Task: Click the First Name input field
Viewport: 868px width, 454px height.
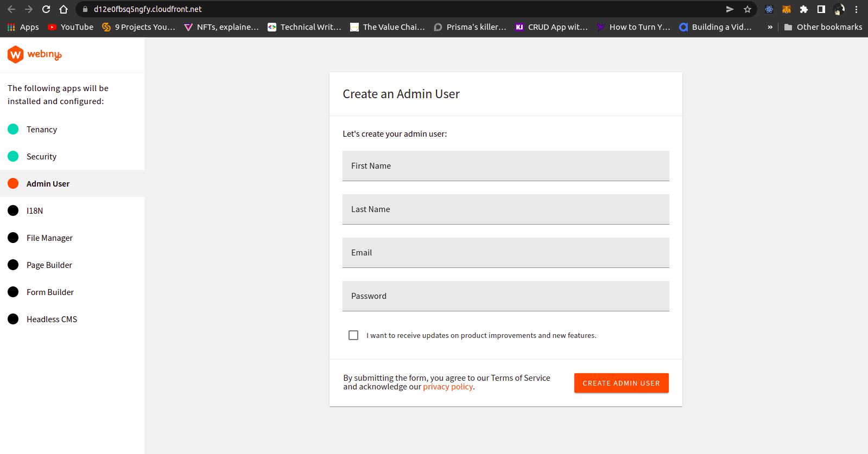Action: [505, 166]
